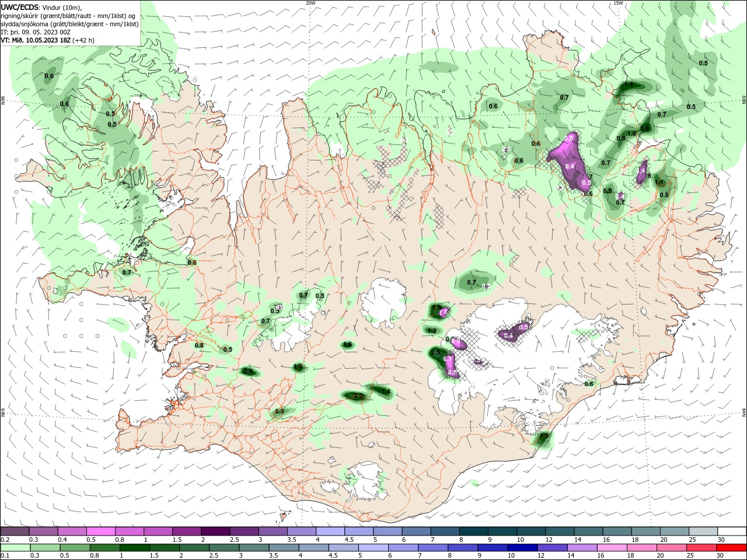Click the snow scale swatch between 18 and 20
747x560 pixels.
645,531
